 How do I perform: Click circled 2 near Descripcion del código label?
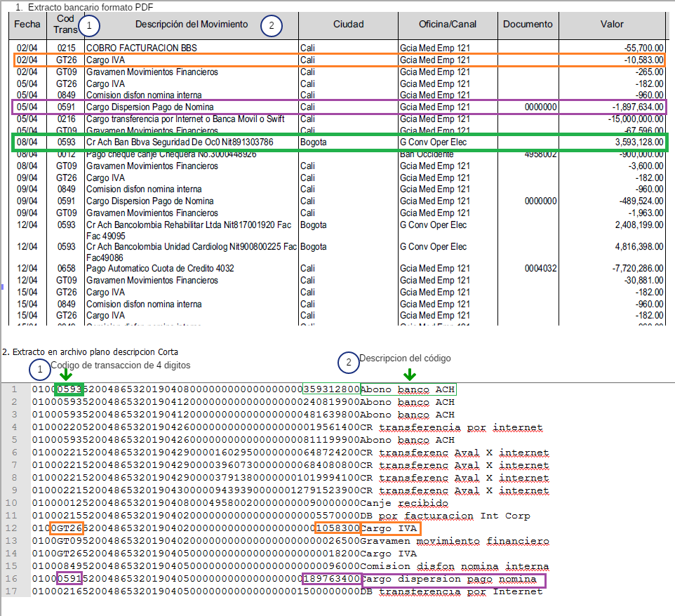(x=348, y=362)
